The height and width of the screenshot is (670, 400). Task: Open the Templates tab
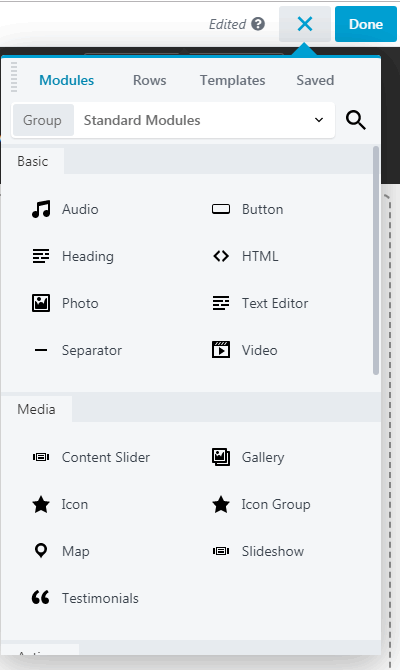(x=232, y=80)
